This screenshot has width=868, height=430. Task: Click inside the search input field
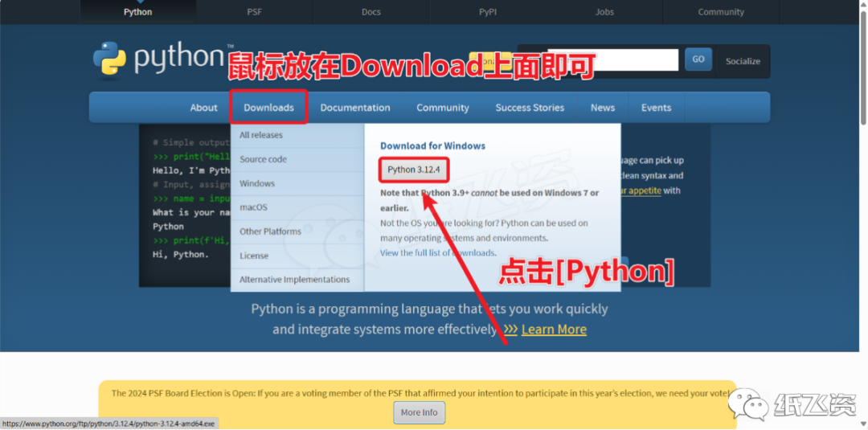tap(613, 59)
